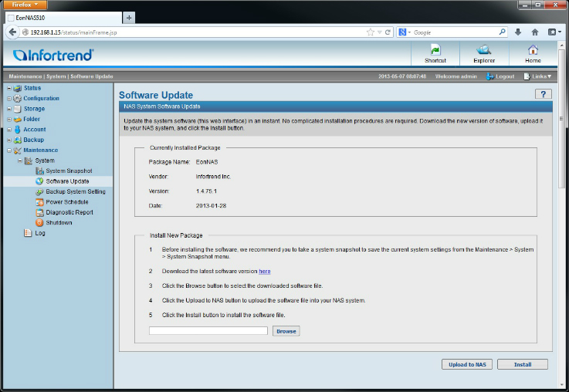The width and height of the screenshot is (569, 392).
Task: Open the Firefox application menu
Action: pyautogui.click(x=25, y=5)
